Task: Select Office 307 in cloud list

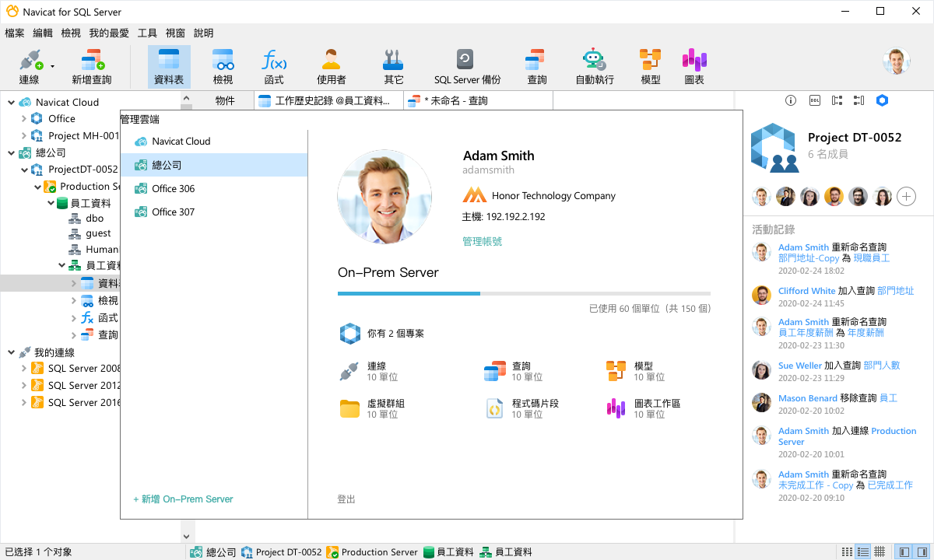Action: point(214,212)
